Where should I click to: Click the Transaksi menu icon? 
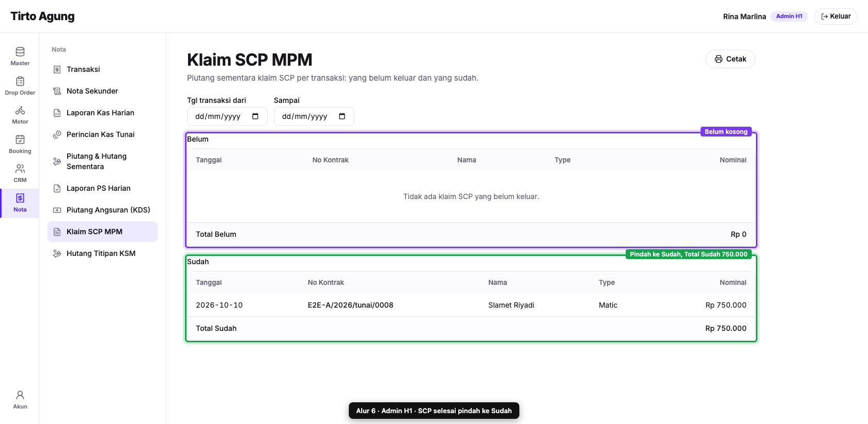tap(57, 69)
